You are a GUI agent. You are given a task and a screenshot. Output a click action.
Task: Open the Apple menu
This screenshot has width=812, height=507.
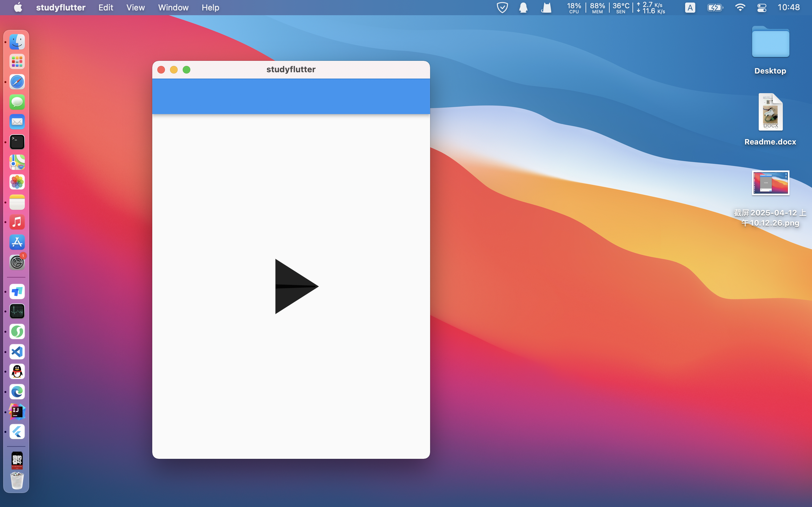[x=18, y=7]
